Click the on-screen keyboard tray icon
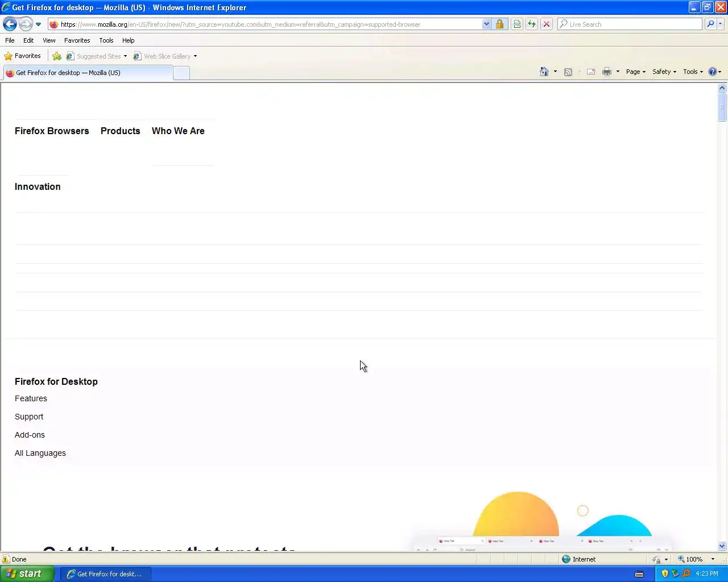Viewport: 728px width, 582px height. tap(639, 574)
